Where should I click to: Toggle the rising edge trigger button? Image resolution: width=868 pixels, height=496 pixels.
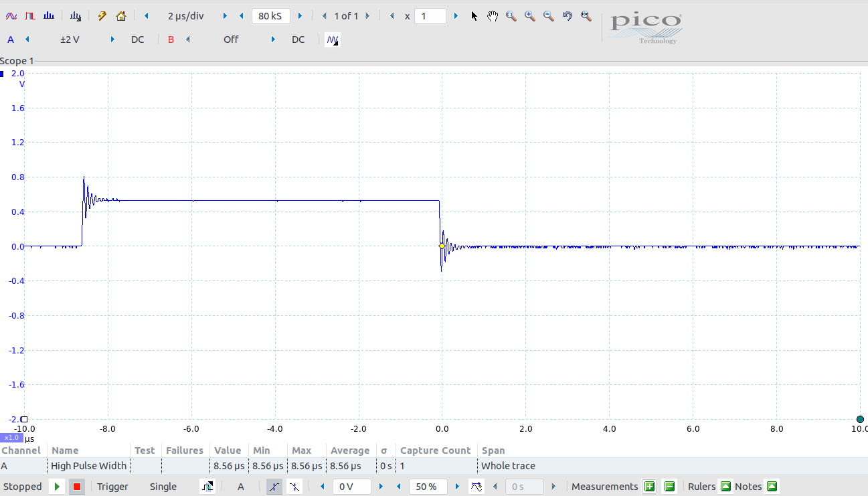(x=274, y=487)
